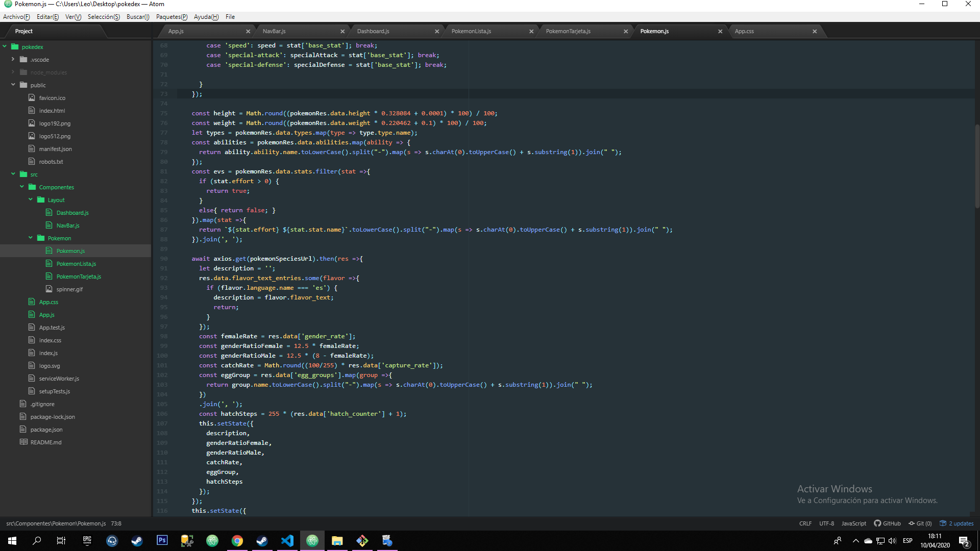Collapse the Layout folder

(x=31, y=199)
